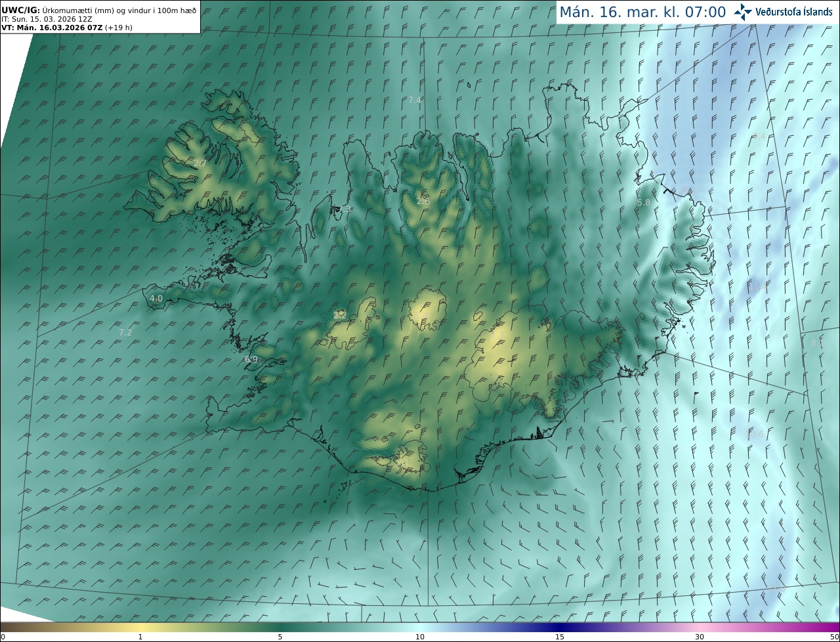Click the 7.3 value label near the fjord
This screenshot has height=642, width=840.
pos(345,209)
